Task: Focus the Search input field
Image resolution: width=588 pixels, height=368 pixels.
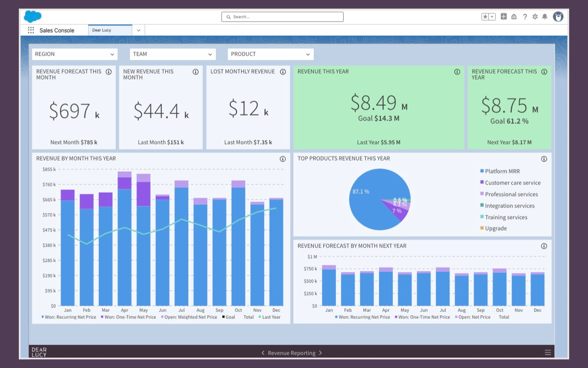Action: click(x=283, y=17)
